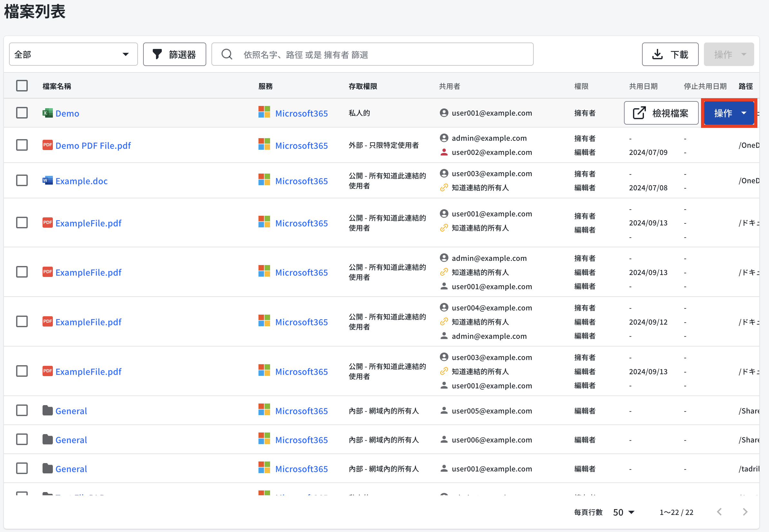The width and height of the screenshot is (769, 532).
Task: Click Excel icon beside Demo file
Action: point(47,113)
